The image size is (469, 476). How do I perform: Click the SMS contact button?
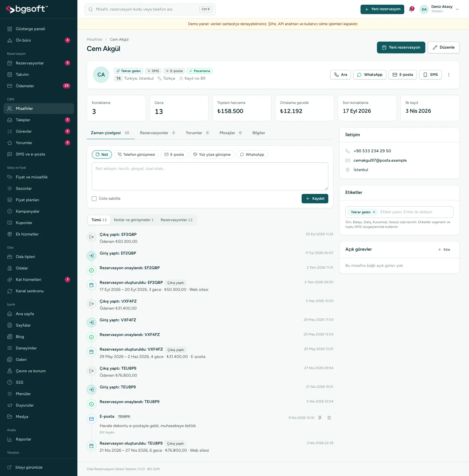pyautogui.click(x=430, y=75)
